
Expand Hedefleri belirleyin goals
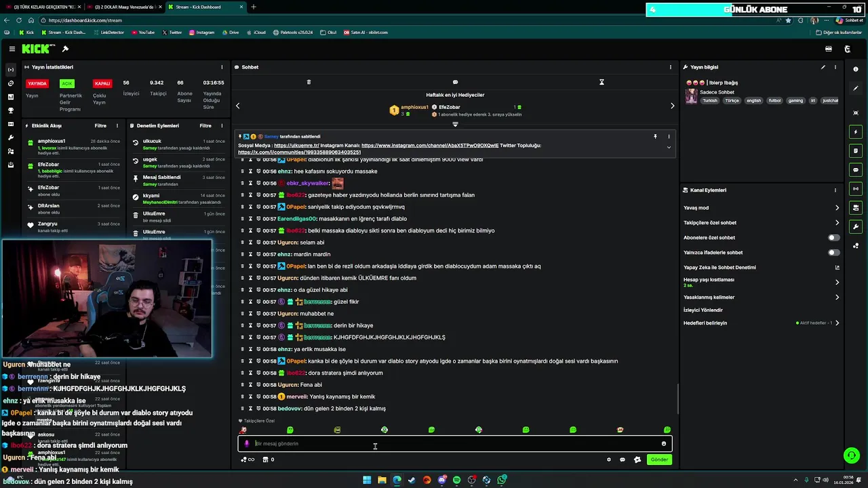[x=837, y=323]
